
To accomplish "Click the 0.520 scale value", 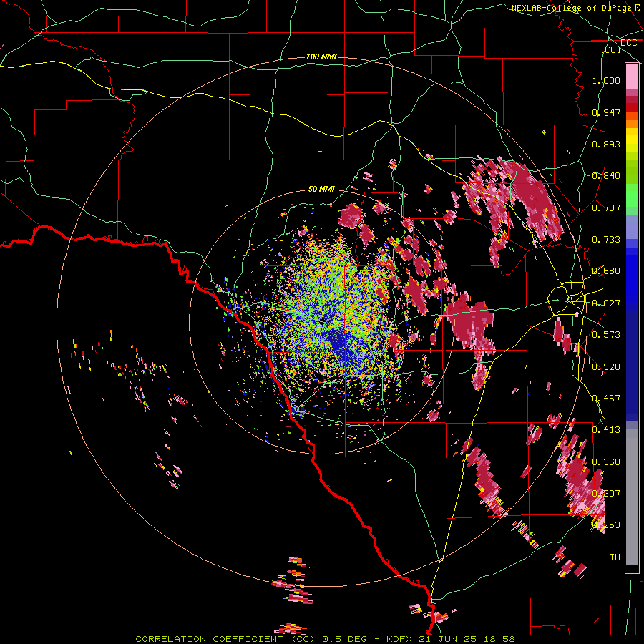I will tap(606, 367).
